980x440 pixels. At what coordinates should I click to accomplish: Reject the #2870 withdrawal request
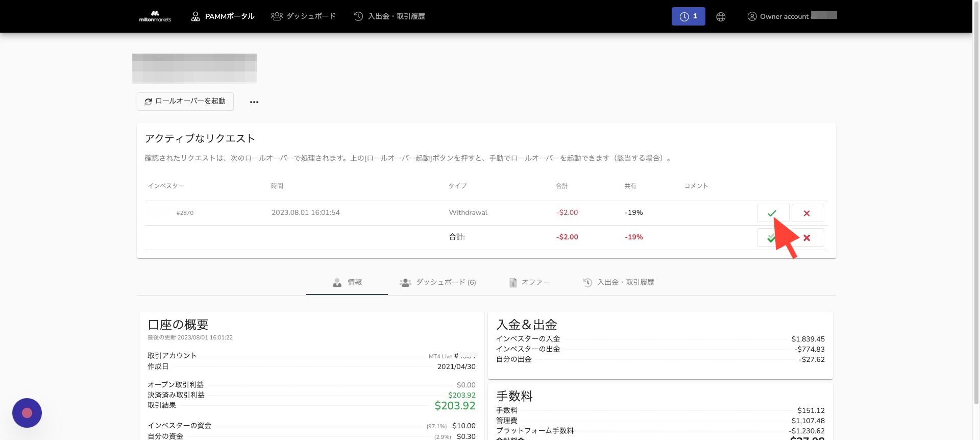807,213
